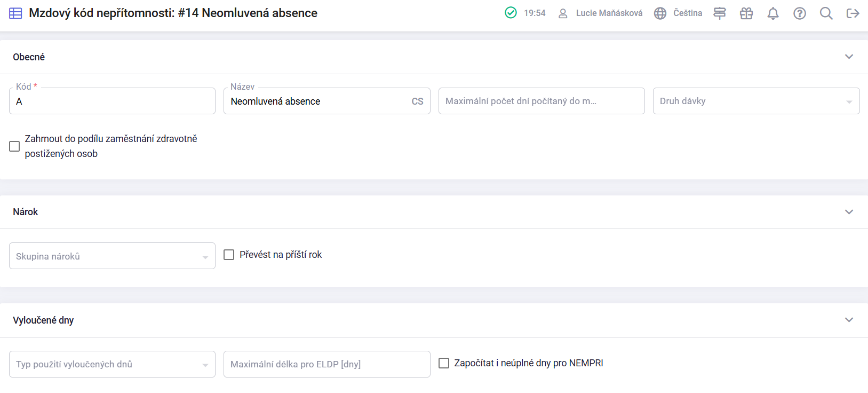Click the globe language icon

660,13
